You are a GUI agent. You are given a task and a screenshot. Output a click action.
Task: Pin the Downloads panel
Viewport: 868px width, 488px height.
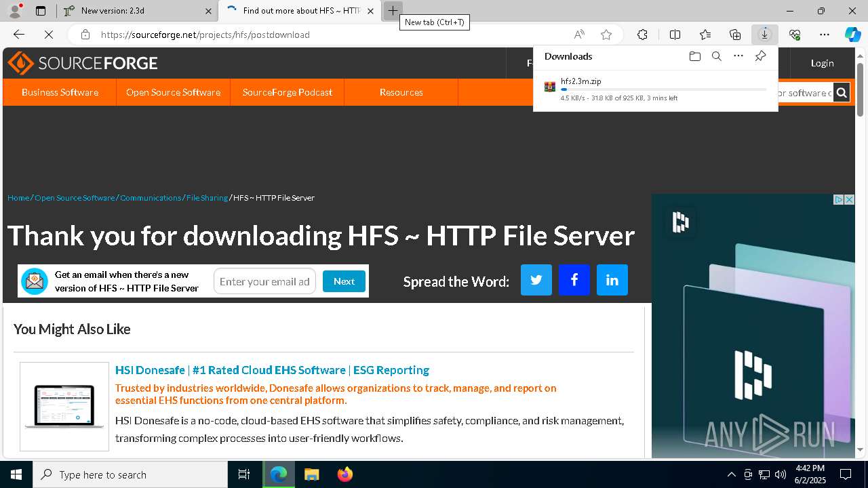[x=760, y=56]
